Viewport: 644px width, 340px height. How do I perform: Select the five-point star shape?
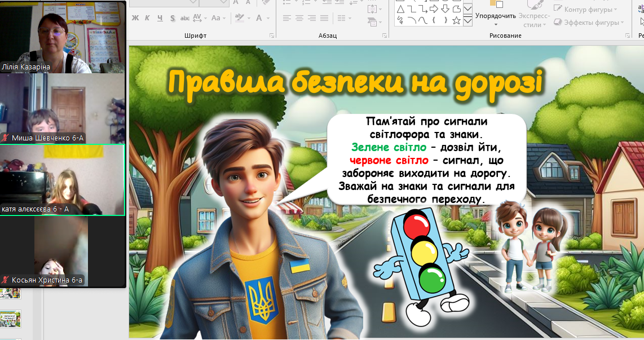pos(456,20)
